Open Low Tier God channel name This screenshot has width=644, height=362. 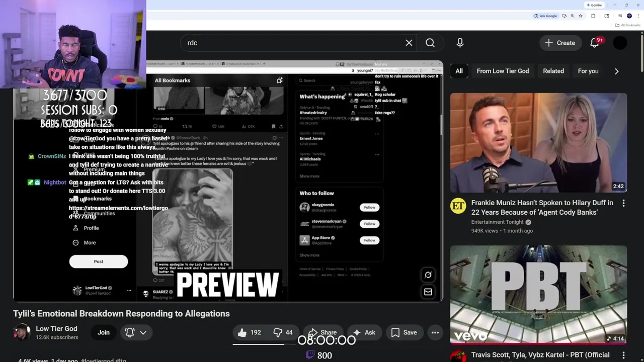pyautogui.click(x=56, y=329)
